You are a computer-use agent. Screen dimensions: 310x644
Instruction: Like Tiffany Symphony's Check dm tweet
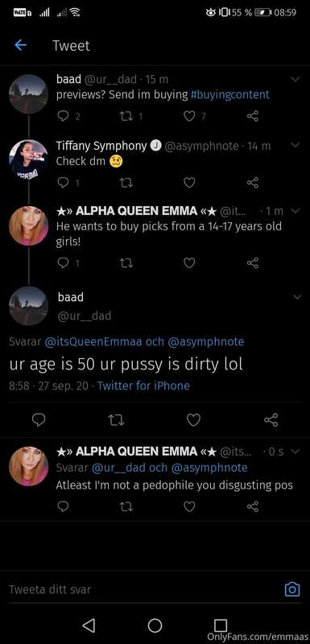click(x=189, y=183)
